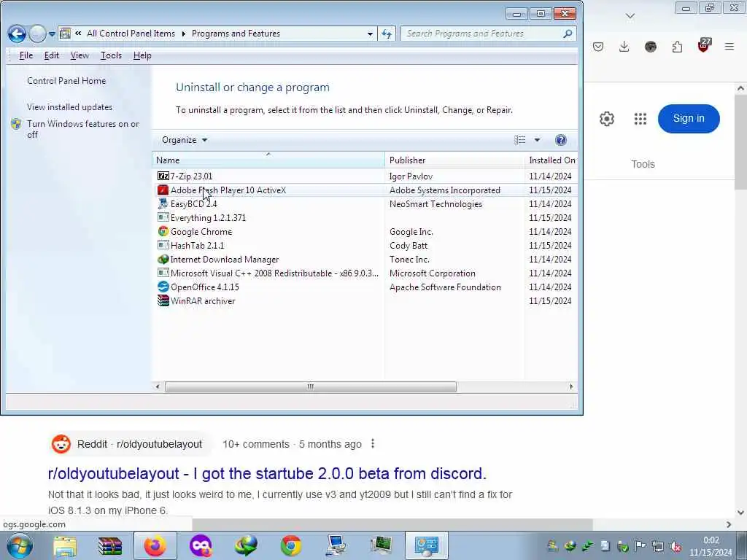Click the EasyBCD program icon
The image size is (747, 560).
163,204
